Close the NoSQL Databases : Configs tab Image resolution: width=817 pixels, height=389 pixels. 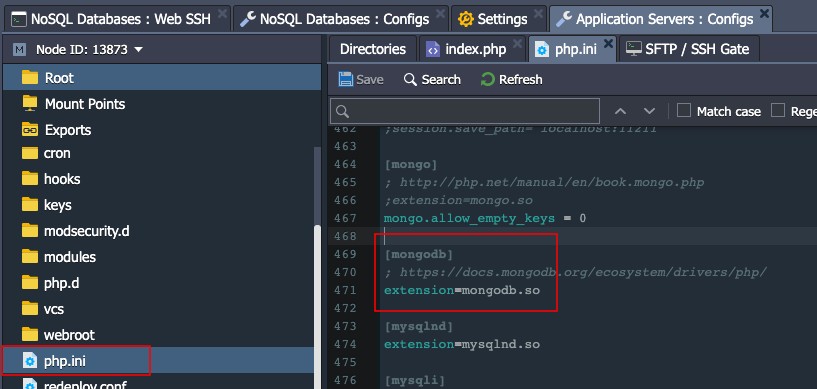441,14
